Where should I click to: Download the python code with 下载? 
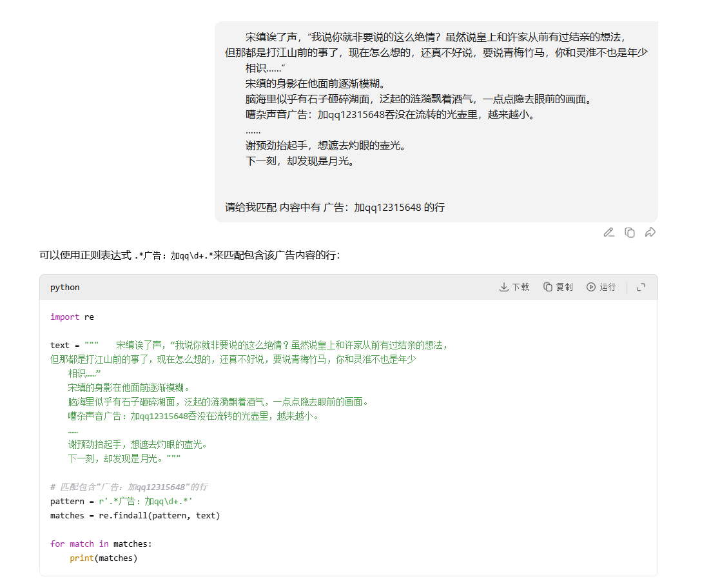(514, 287)
